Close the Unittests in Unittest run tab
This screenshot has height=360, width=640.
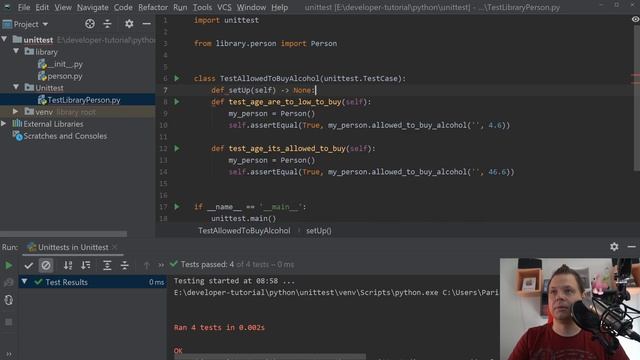pos(115,247)
